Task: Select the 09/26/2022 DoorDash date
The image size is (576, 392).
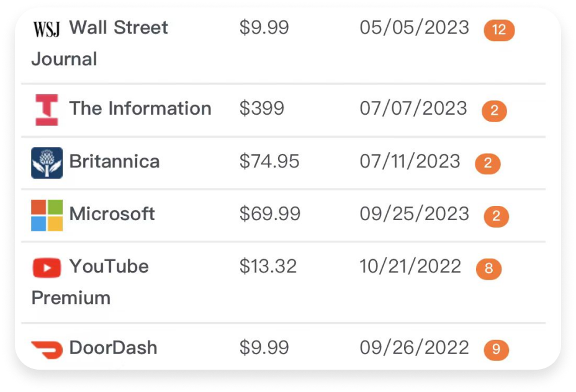Action: point(414,348)
